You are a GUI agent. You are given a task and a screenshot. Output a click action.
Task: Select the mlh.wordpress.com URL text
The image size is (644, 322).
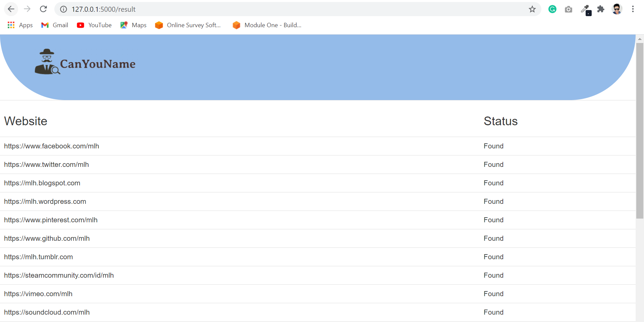pos(45,201)
